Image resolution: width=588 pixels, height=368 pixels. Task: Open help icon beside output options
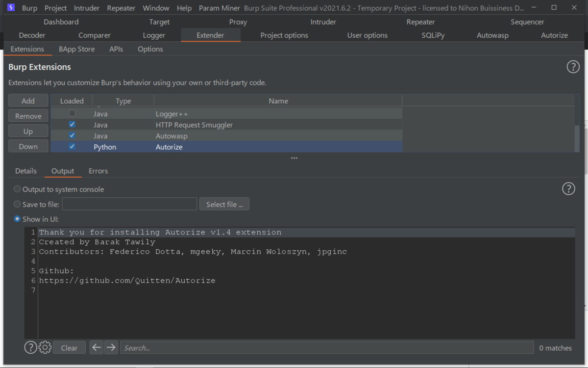(568, 188)
